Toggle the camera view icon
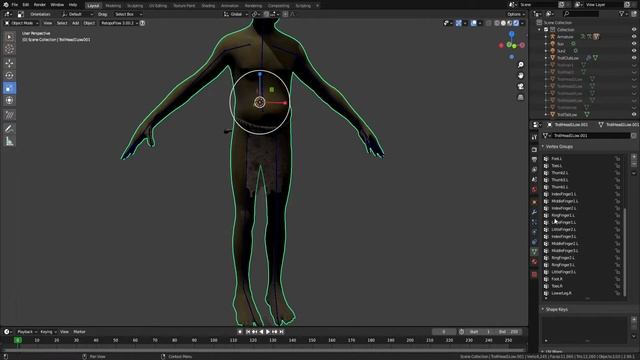 tap(520, 87)
